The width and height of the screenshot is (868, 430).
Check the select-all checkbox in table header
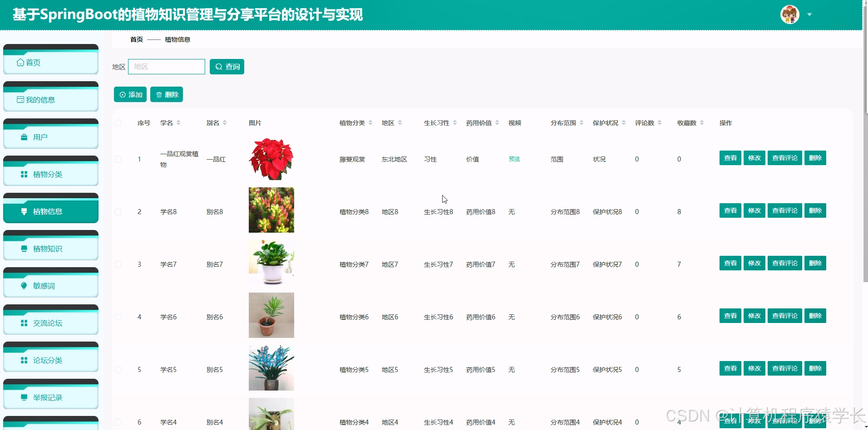(x=118, y=122)
